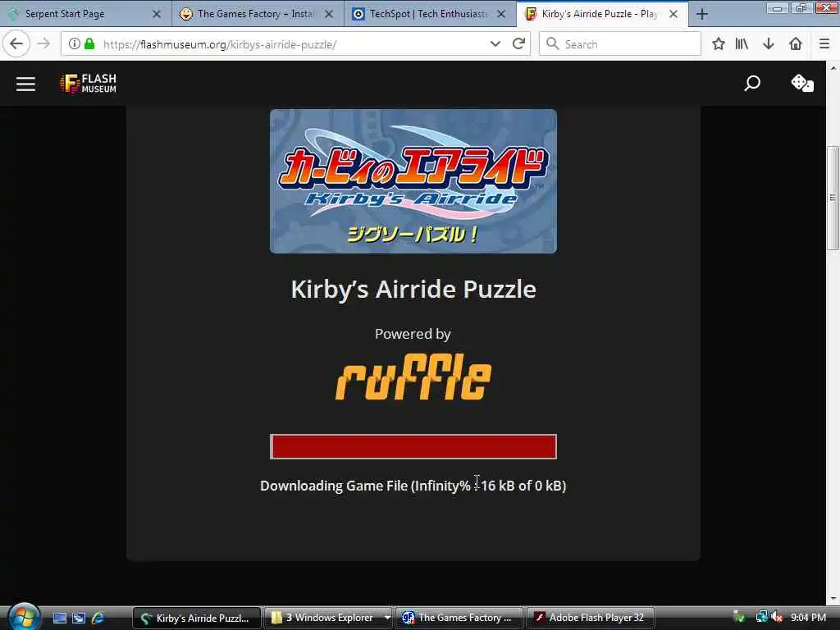Go to the browser home page icon
This screenshot has height=630, width=840.
tap(796, 44)
